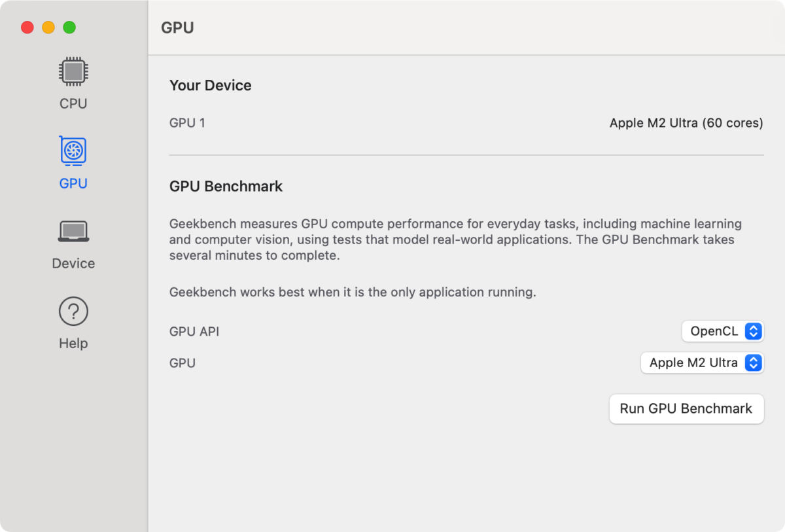Click the 'GPU API' setting label
This screenshot has width=785, height=532.
(x=194, y=332)
